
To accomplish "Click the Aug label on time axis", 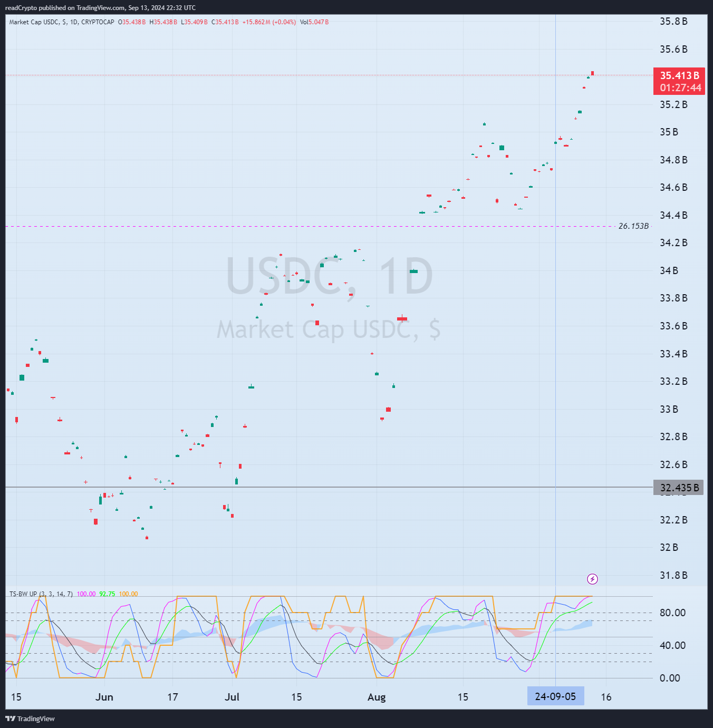I will click(x=377, y=697).
